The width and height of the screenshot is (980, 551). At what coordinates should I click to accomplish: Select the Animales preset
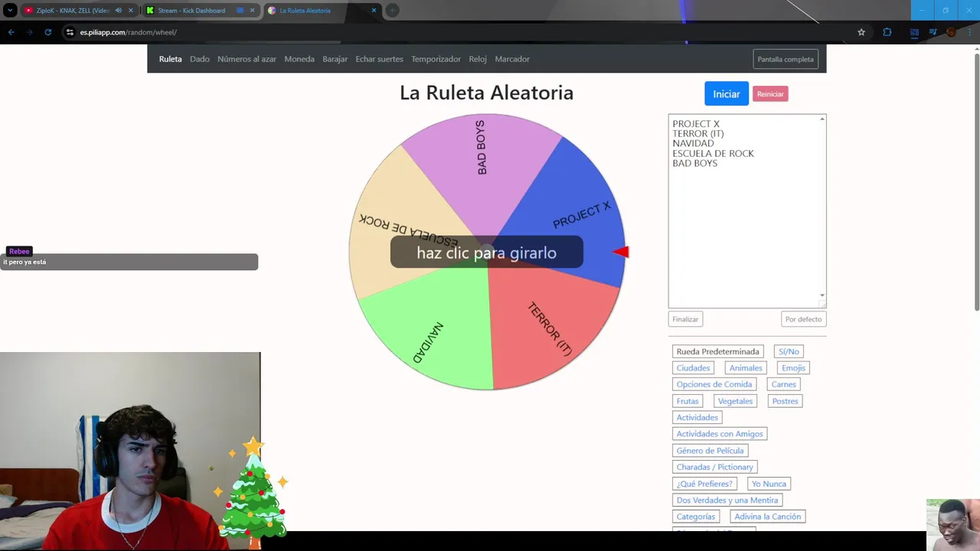(x=746, y=368)
